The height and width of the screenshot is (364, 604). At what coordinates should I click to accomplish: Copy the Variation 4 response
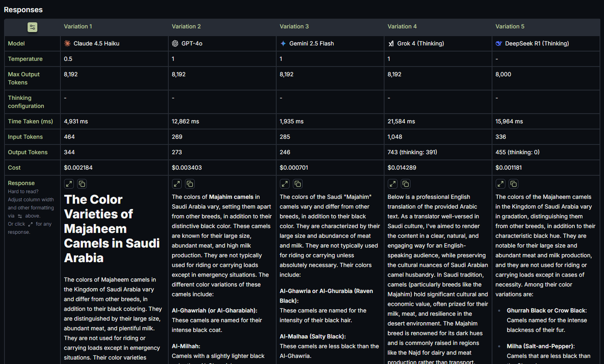click(x=406, y=184)
